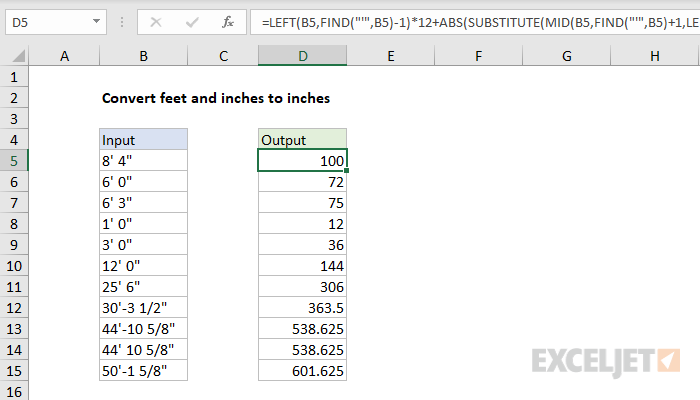Viewport: 700px width, 400px height.
Task: Confirm the formula with checkmark icon
Action: tap(192, 22)
